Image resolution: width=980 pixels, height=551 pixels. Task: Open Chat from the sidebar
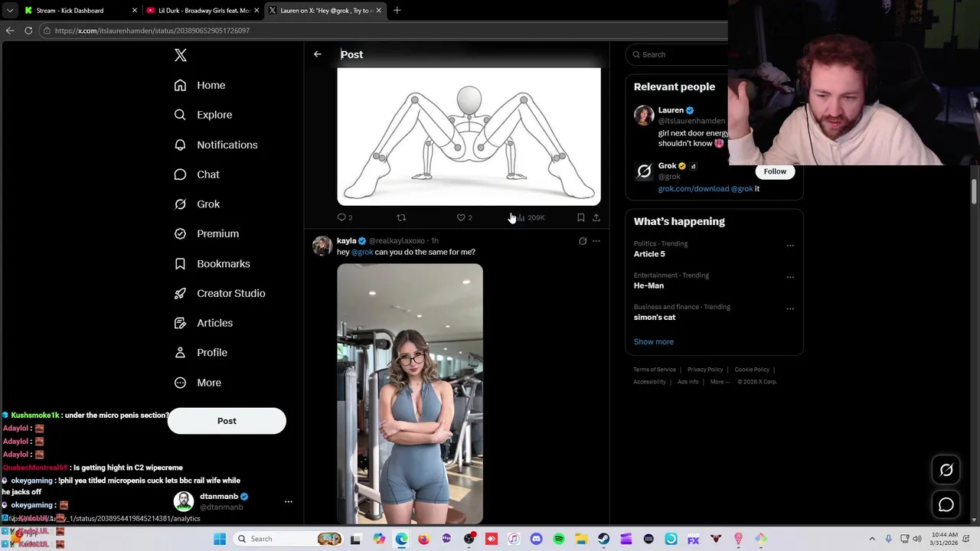(x=197, y=174)
